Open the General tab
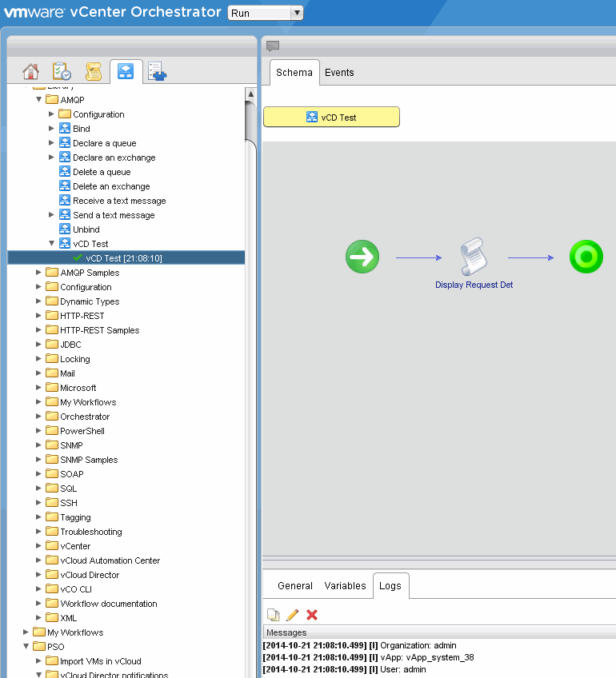Screen dimensions: 616x678 point(294,586)
